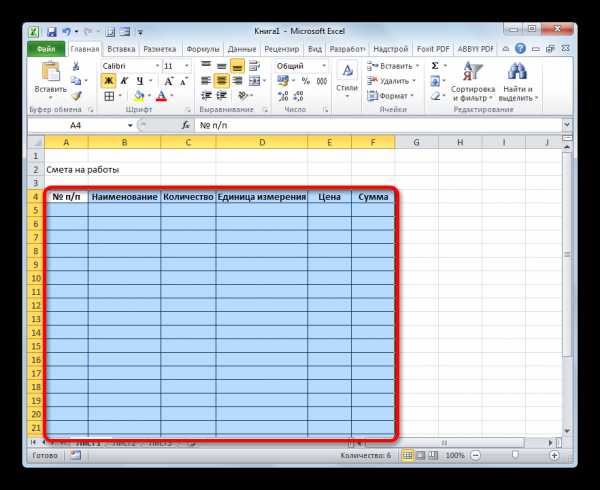The width and height of the screenshot is (600, 490).
Task: Click the zoom in plus button
Action: click(554, 455)
